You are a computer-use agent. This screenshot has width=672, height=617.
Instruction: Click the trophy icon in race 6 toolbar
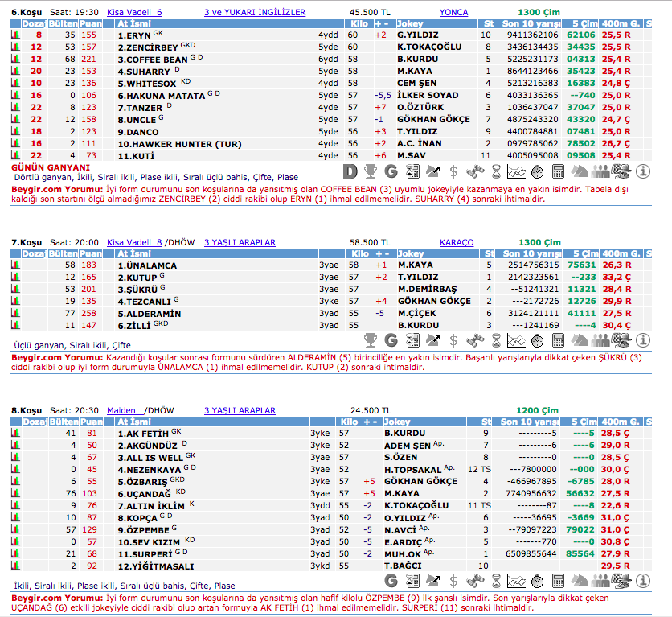[371, 171]
